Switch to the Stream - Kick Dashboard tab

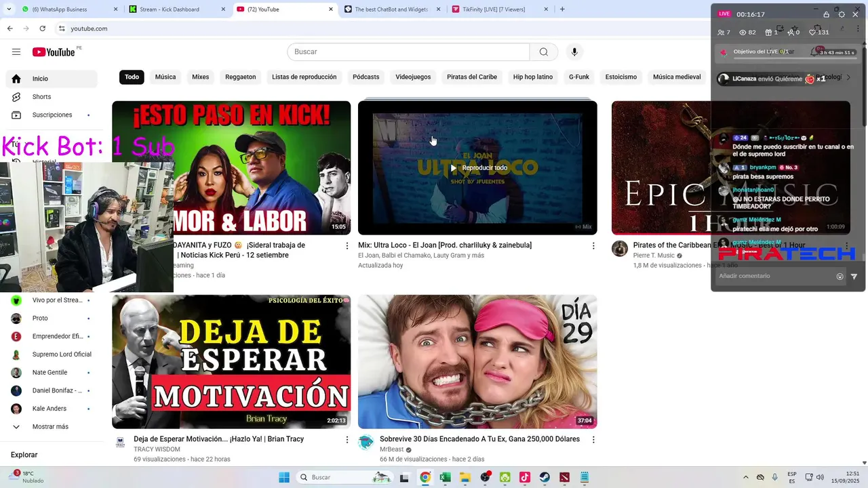point(178,9)
